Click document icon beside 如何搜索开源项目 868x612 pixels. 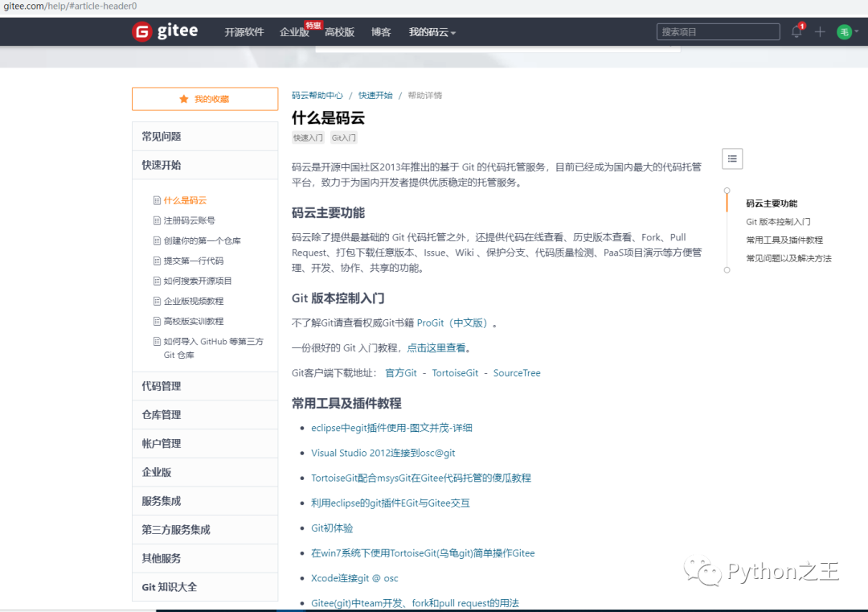click(x=157, y=281)
